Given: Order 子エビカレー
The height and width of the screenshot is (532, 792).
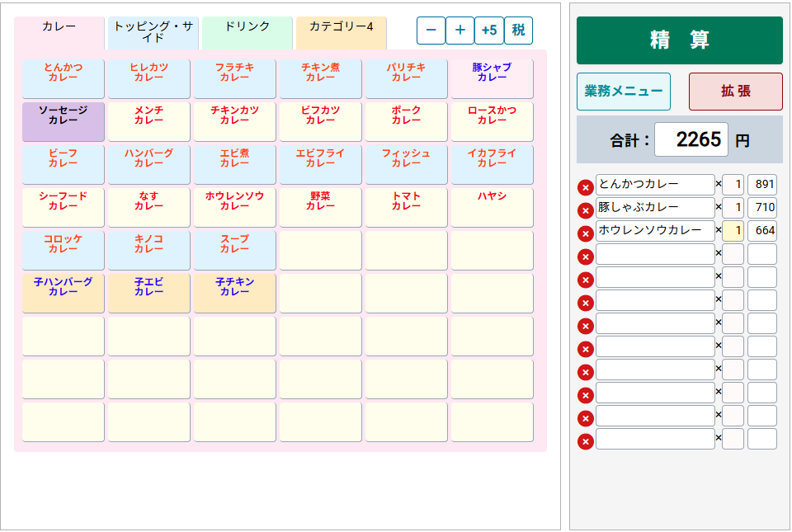Looking at the screenshot, I should [x=148, y=292].
